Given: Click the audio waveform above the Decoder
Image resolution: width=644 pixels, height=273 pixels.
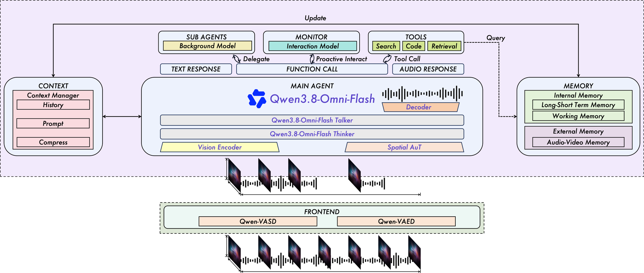Looking at the screenshot, I should (422, 94).
